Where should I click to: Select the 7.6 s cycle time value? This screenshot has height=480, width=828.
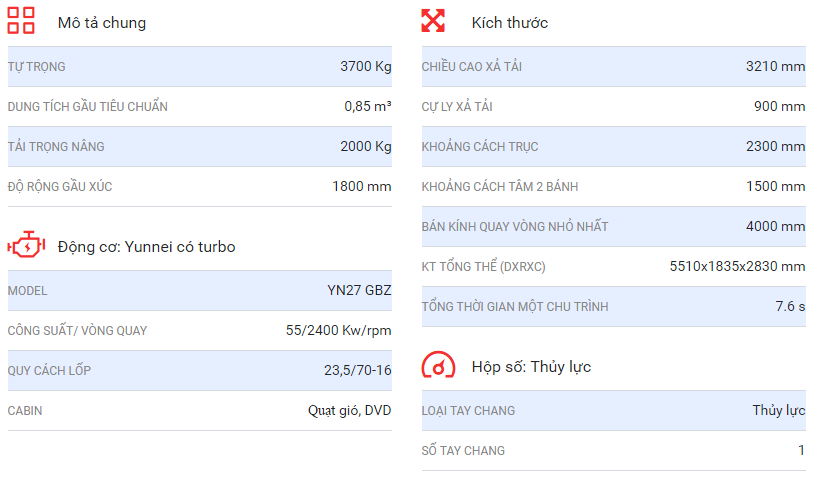790,307
